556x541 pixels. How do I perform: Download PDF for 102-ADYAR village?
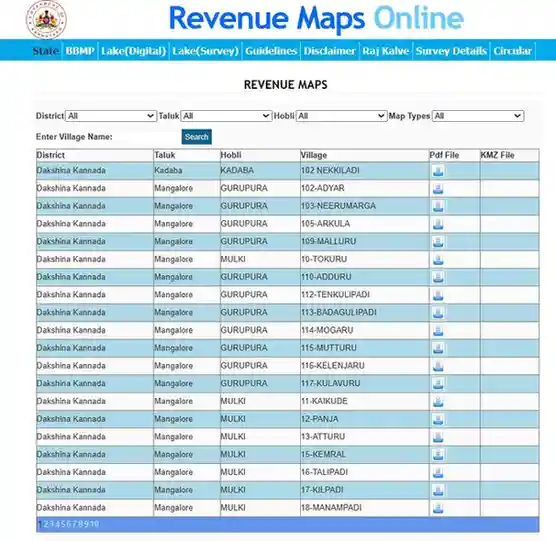click(x=438, y=189)
